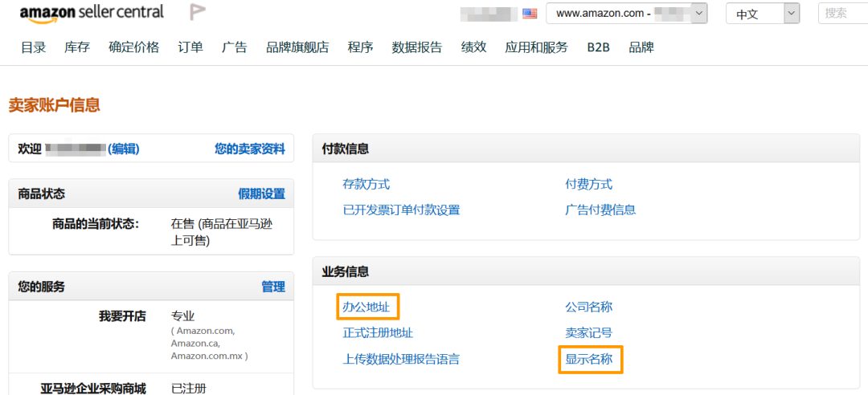Image resolution: width=868 pixels, height=395 pixels.
Task: Open the 存款方式 link
Action: pyautogui.click(x=366, y=184)
